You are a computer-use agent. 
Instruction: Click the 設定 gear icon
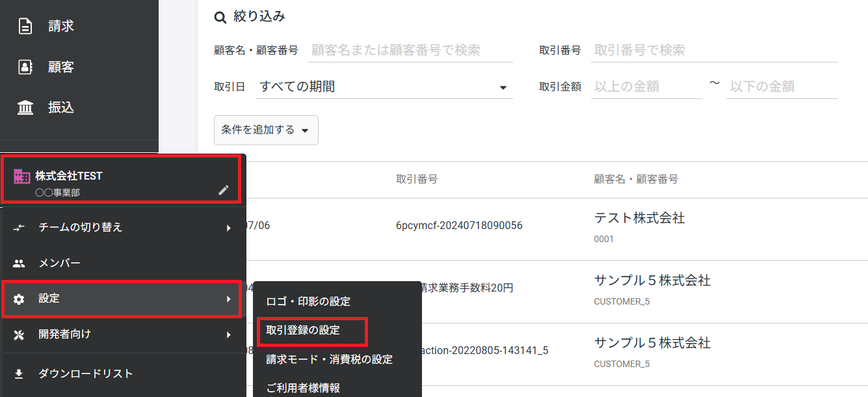click(19, 299)
